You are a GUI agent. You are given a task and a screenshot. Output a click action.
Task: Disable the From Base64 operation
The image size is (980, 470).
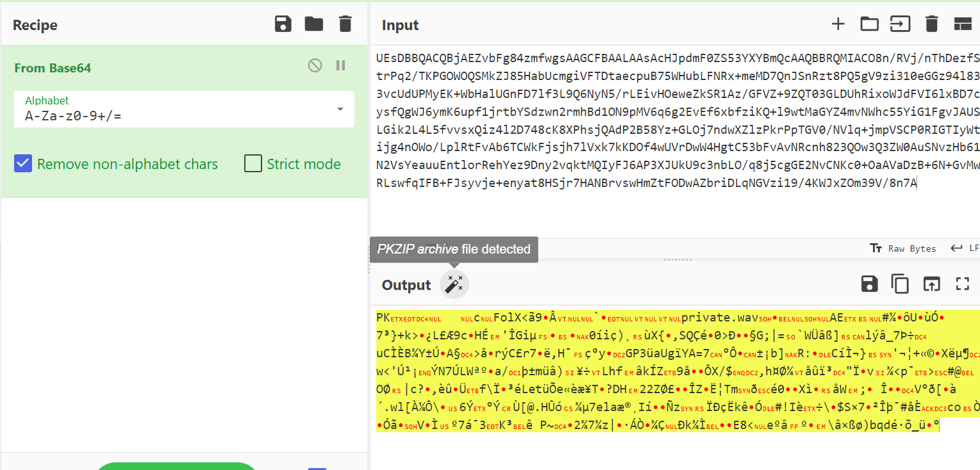pyautogui.click(x=315, y=65)
